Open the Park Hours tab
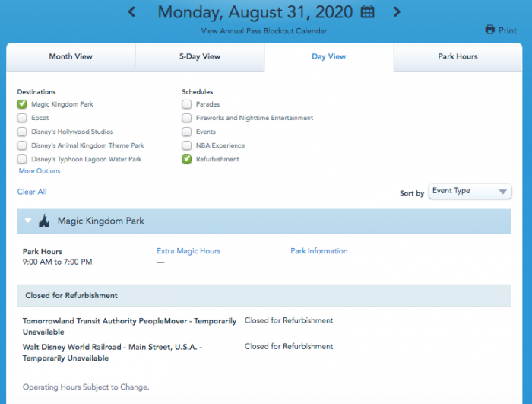This screenshot has height=404, width=532. coord(458,57)
